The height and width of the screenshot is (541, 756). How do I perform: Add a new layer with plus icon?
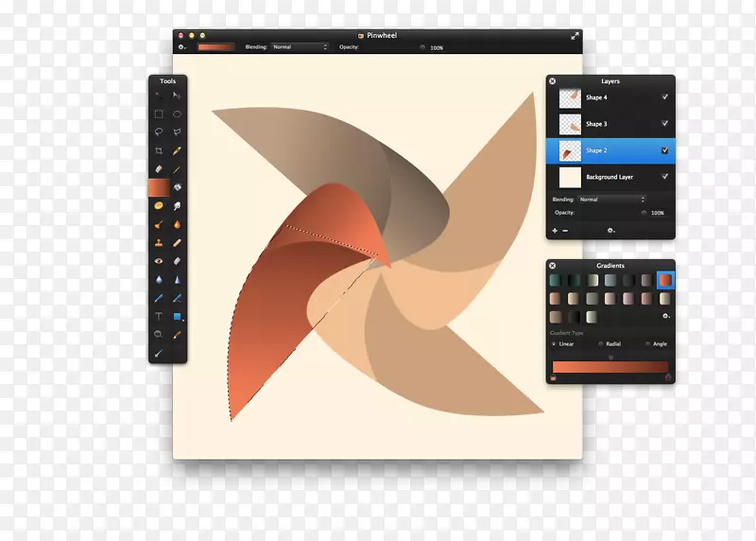pos(555,230)
